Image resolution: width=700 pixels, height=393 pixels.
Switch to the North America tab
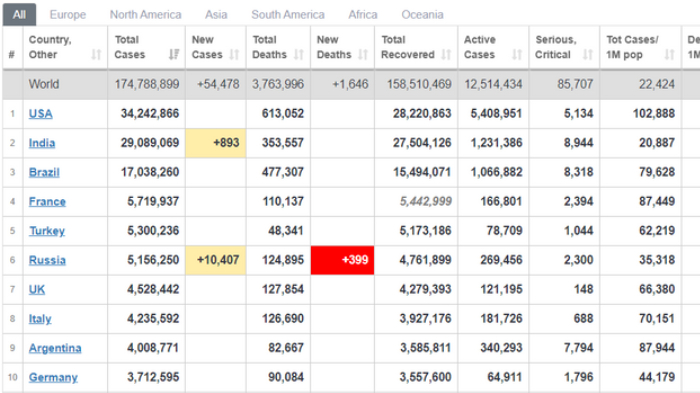coord(146,15)
